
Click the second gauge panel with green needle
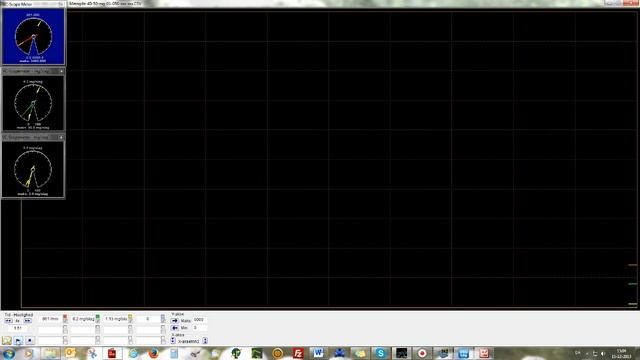pyautogui.click(x=33, y=103)
